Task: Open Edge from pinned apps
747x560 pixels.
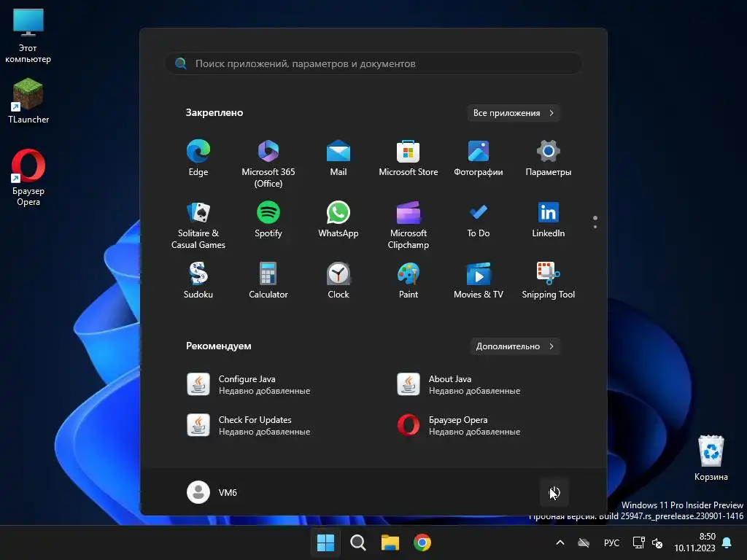Action: (x=198, y=158)
